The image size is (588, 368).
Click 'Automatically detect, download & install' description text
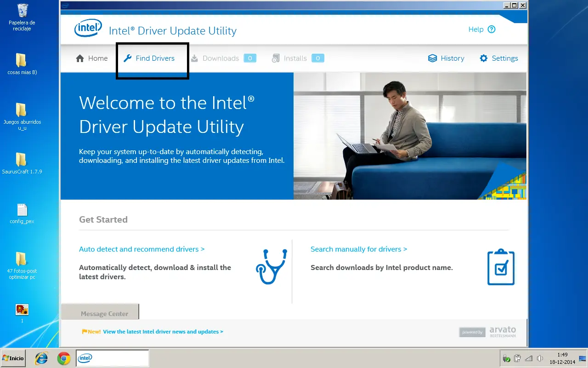155,272
